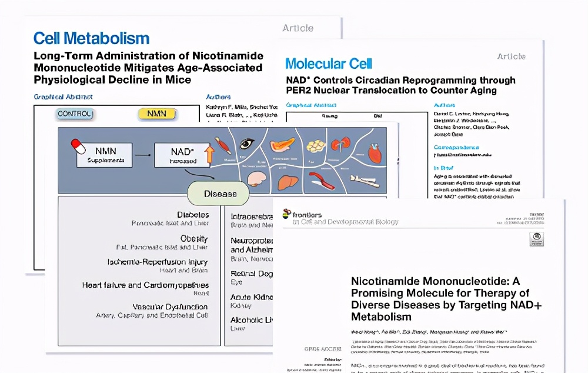Select the NMN Supplements box

coord(104,155)
